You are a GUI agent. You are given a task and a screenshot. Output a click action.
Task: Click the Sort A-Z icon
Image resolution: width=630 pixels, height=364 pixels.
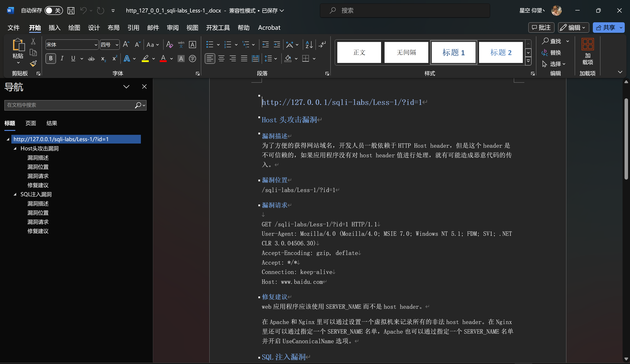coord(309,45)
